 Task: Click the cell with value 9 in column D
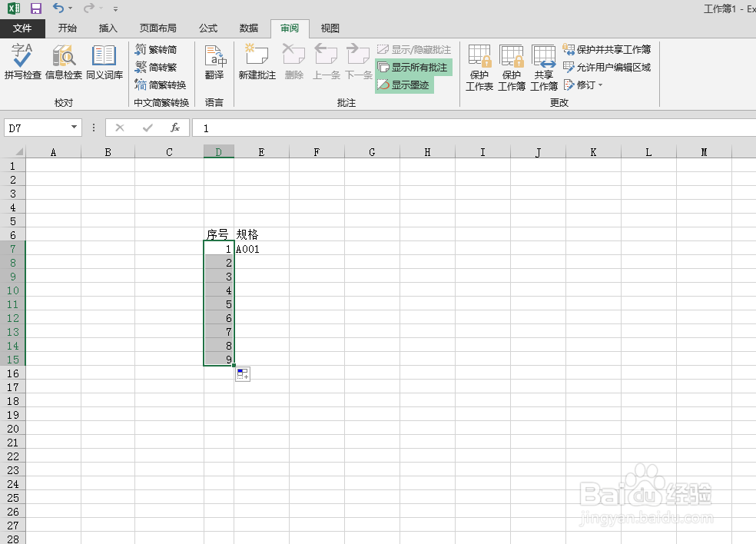(x=219, y=360)
